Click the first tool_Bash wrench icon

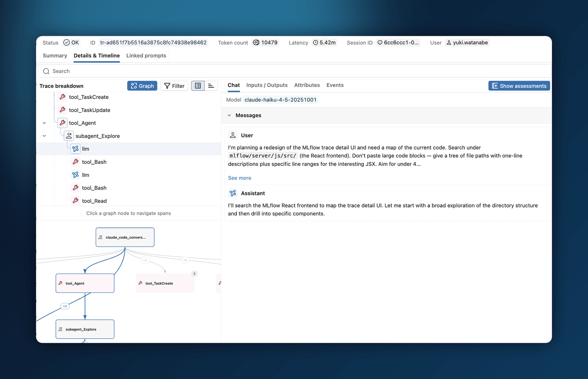point(75,162)
